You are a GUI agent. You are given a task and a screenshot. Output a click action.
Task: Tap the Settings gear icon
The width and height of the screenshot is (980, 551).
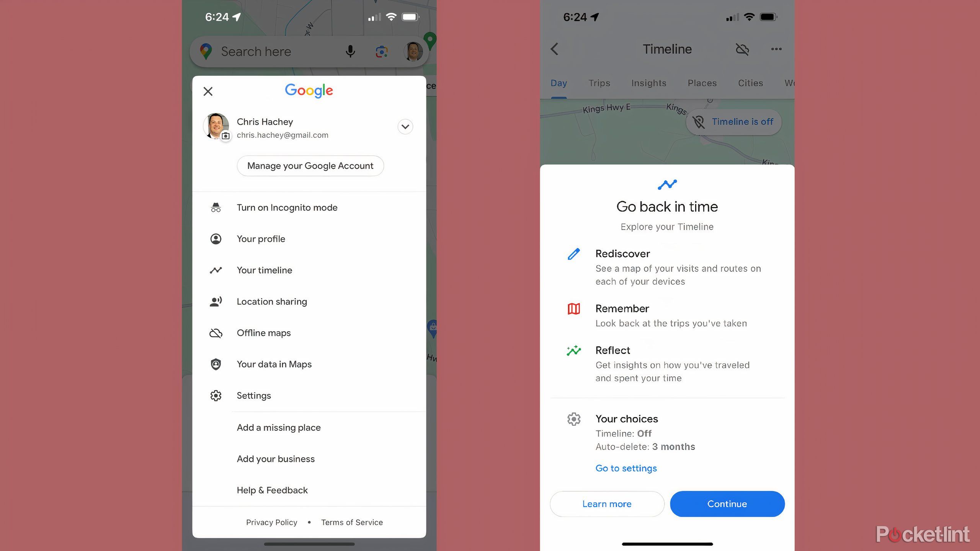(216, 396)
